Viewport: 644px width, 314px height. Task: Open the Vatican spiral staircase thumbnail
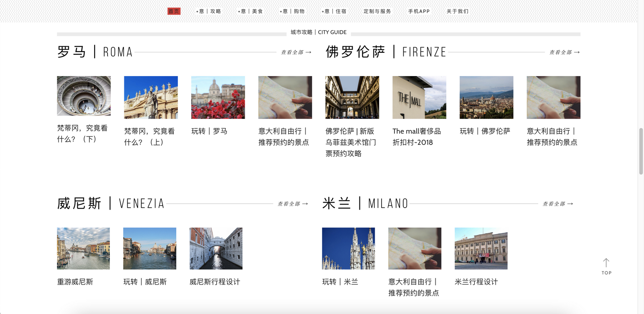[84, 96]
